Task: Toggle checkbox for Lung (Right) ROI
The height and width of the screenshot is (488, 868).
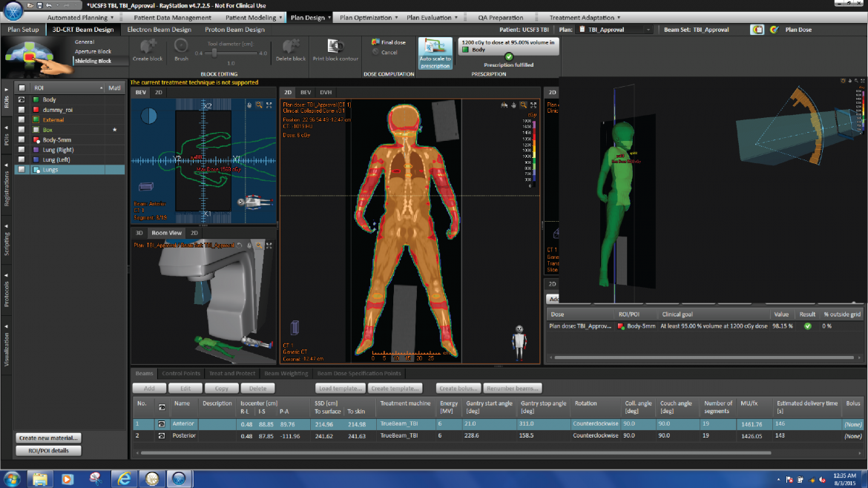Action: click(22, 149)
